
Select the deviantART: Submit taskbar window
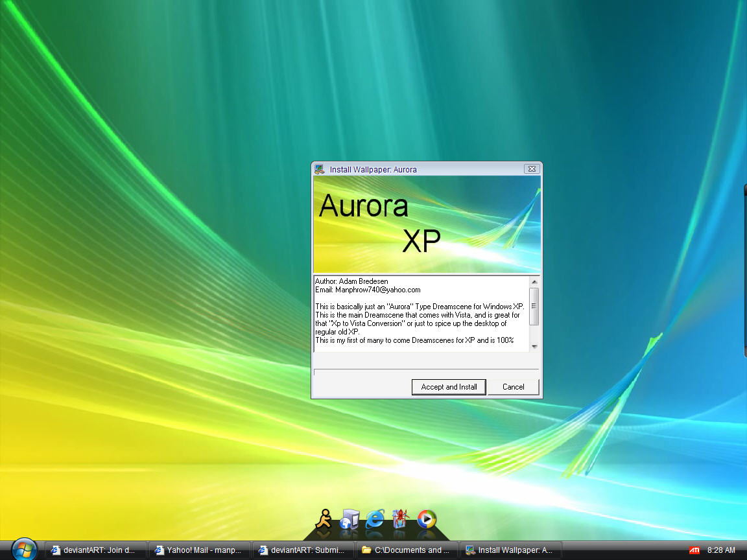(x=302, y=550)
